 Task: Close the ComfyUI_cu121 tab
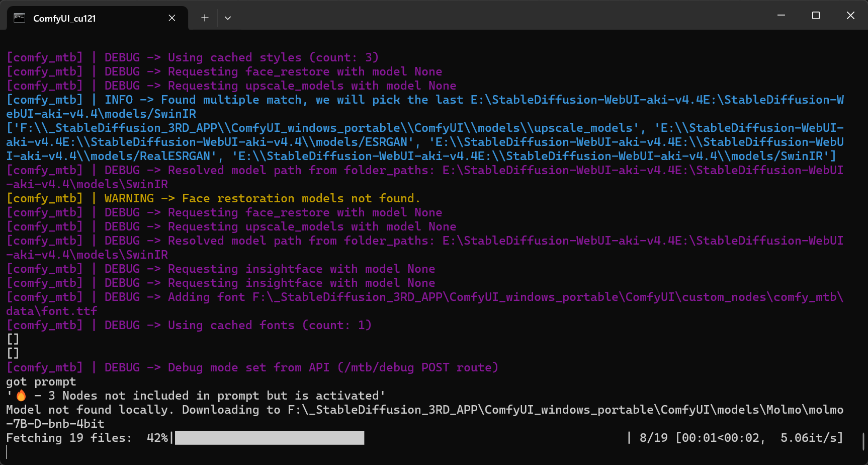(x=172, y=18)
